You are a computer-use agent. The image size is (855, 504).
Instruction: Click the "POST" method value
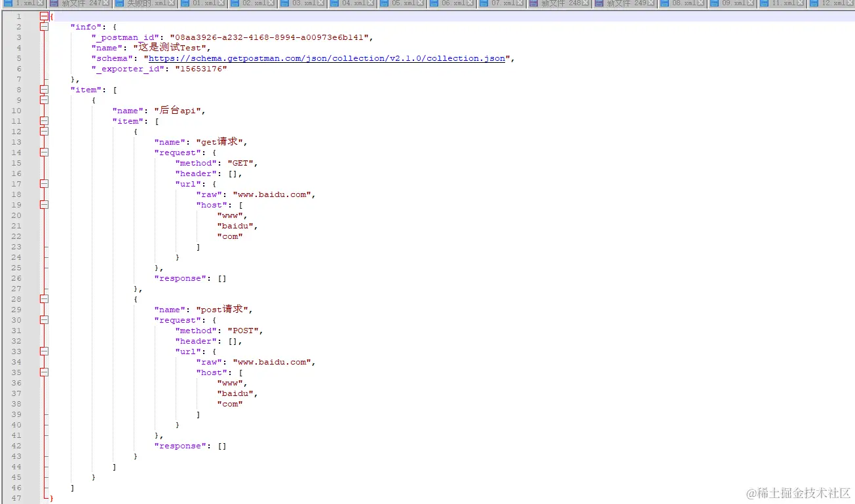pos(243,331)
